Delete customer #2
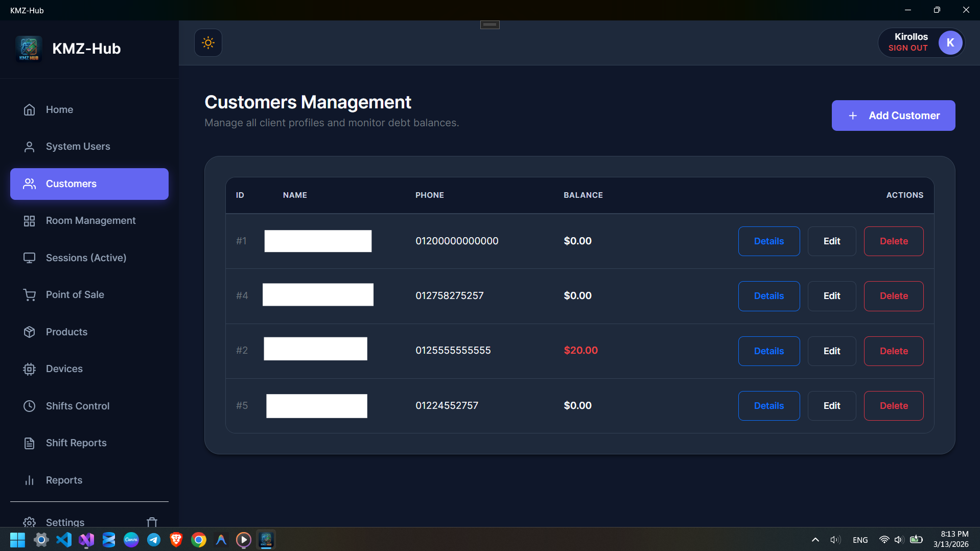 point(893,351)
